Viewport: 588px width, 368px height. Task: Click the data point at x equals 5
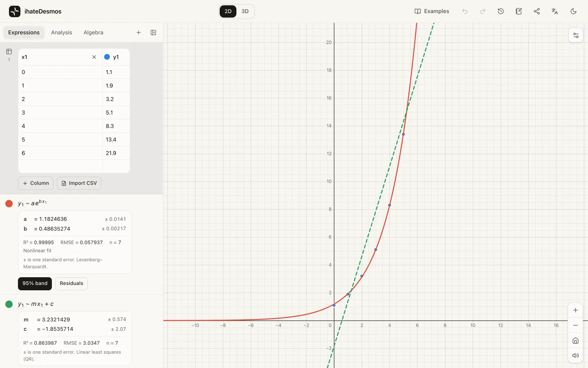[403, 134]
